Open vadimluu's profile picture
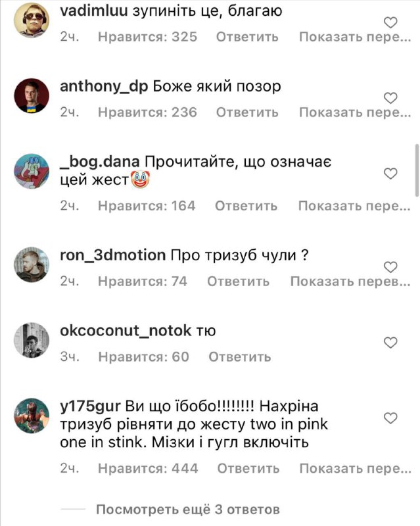Image resolution: width=420 pixels, height=526 pixels. [x=32, y=20]
